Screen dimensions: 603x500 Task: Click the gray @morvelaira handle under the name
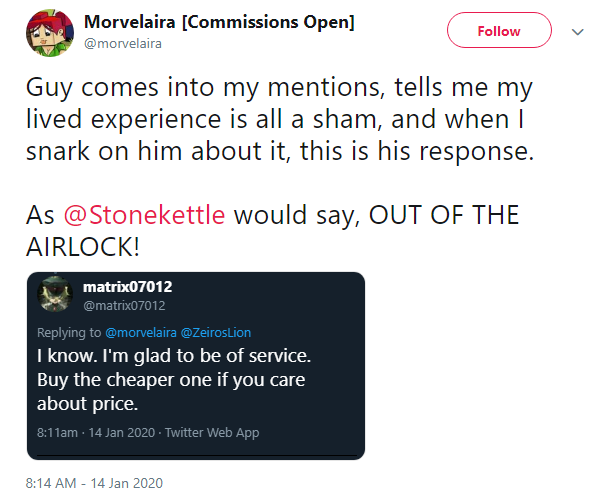click(124, 43)
